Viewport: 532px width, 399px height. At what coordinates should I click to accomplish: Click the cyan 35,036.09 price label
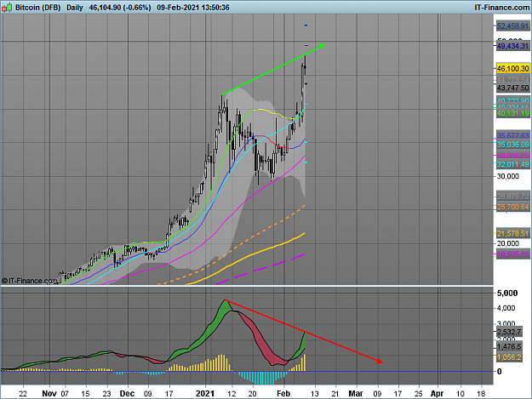512,145
